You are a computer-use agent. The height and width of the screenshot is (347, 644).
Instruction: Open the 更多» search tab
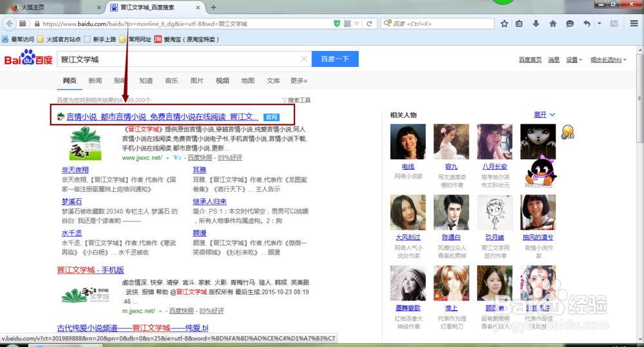[x=299, y=80]
